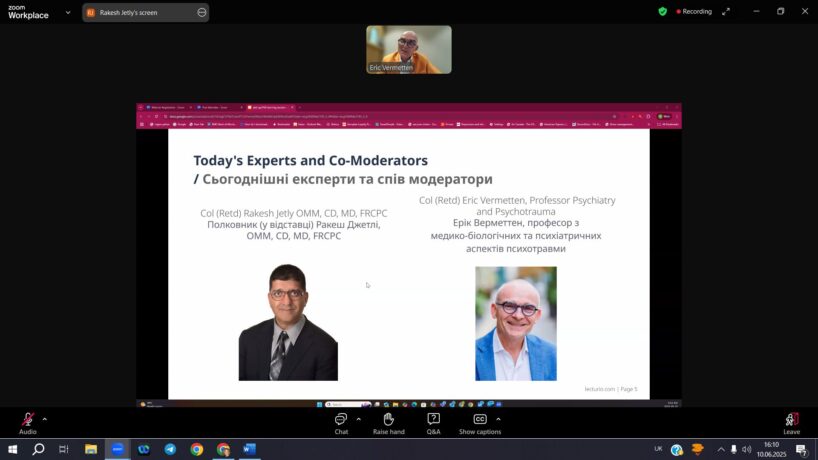Select Eric Vermetten's video thumbnail
Screen dimensions: 818x460
[408, 49]
